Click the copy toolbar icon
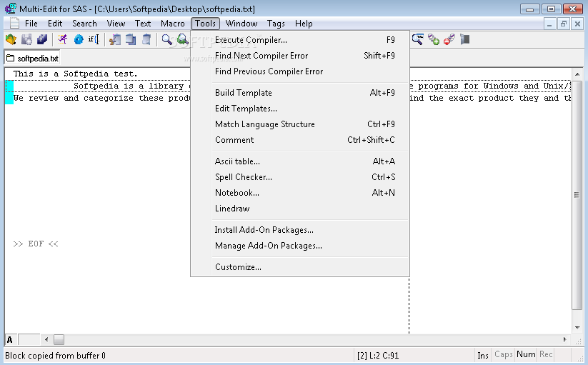This screenshot has width=588, height=365. (x=131, y=39)
